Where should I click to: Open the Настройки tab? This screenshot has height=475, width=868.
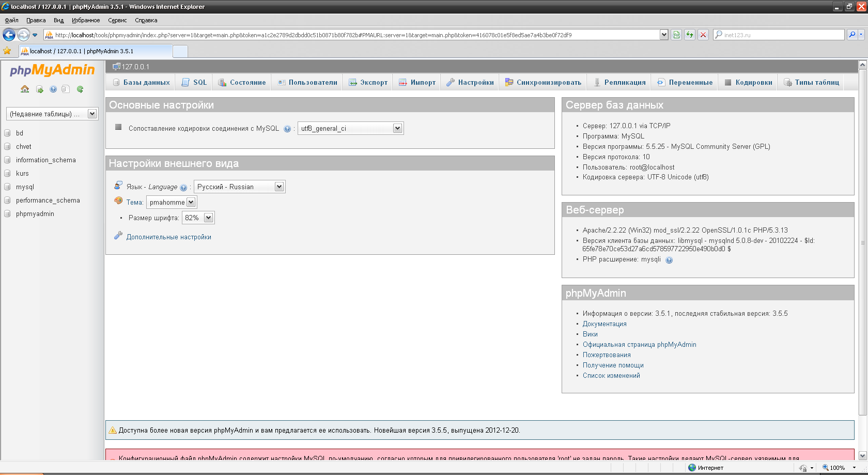[x=470, y=82]
